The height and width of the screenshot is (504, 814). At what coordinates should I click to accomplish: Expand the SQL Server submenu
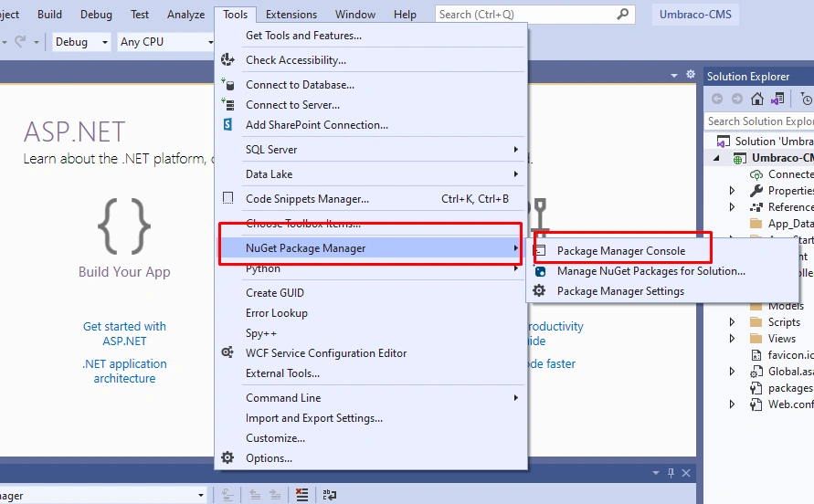pyautogui.click(x=371, y=150)
